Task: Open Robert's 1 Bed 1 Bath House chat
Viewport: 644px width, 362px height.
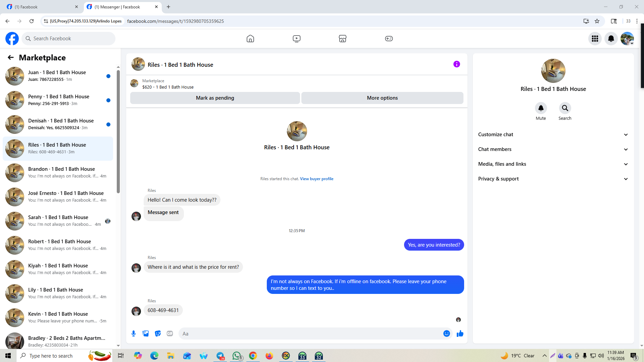Action: (58, 245)
